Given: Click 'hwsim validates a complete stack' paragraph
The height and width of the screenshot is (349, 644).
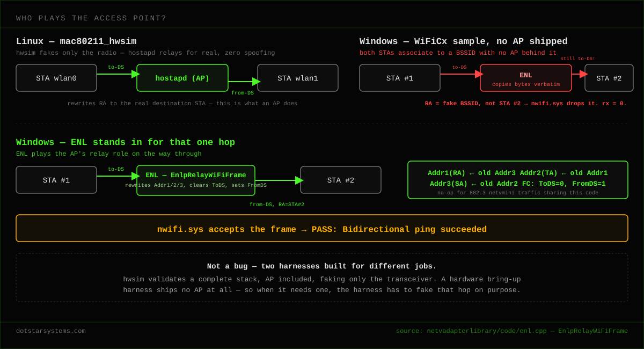Looking at the screenshot, I should (322, 285).
